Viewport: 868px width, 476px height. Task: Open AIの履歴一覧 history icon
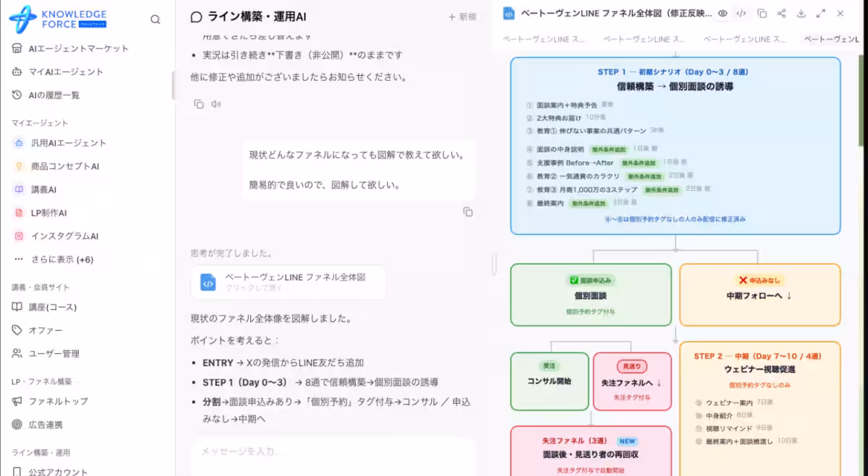tap(18, 95)
